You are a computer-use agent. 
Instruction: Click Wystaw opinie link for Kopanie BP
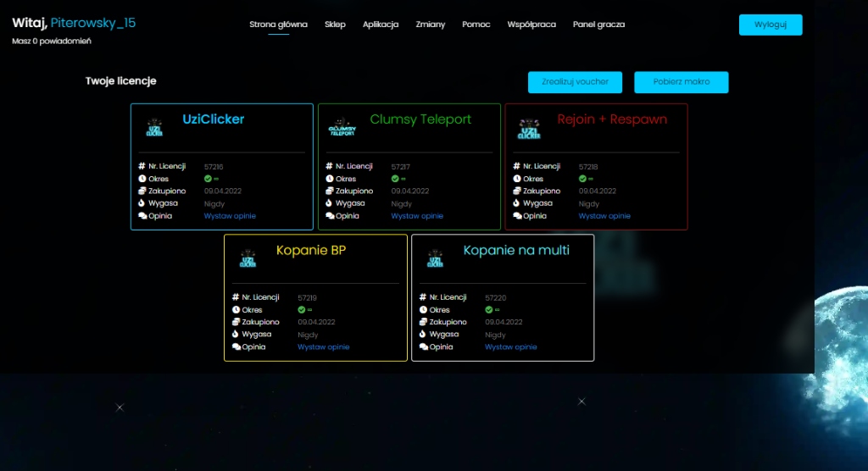(324, 347)
